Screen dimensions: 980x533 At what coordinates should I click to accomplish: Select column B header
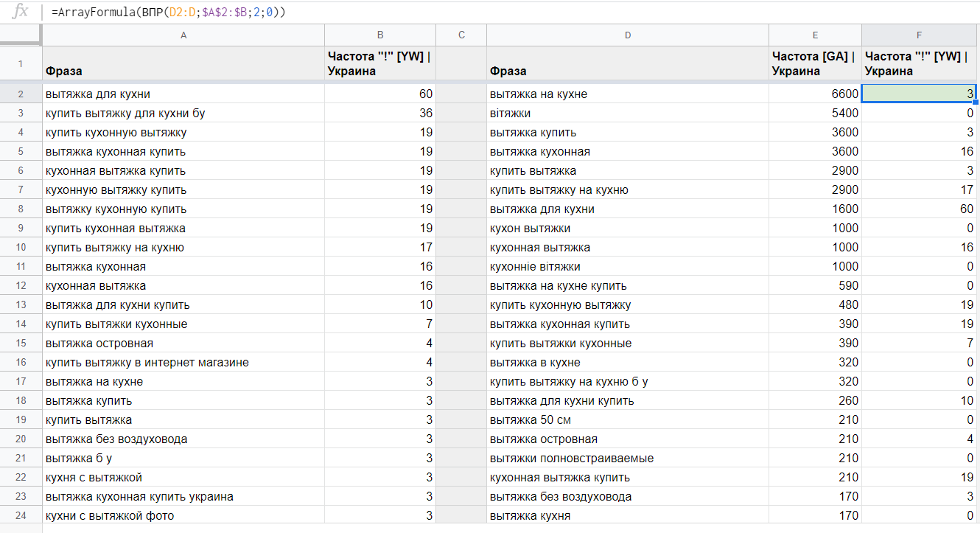[x=380, y=35]
